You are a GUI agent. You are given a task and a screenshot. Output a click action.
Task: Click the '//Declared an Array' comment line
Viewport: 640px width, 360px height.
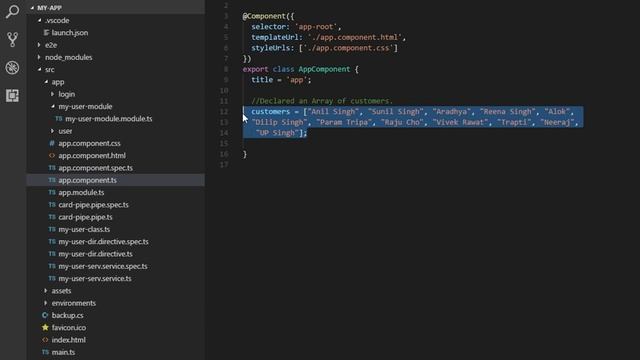(x=322, y=101)
